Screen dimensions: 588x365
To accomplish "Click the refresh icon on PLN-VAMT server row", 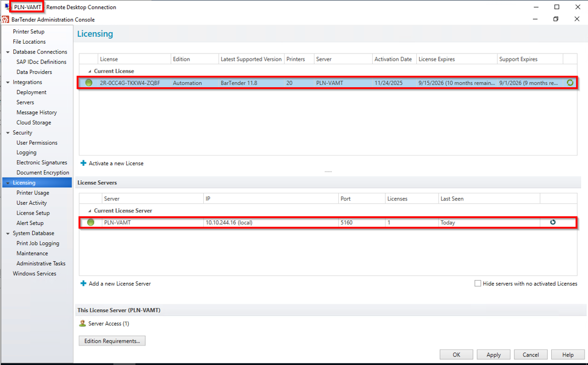I will pos(553,222).
